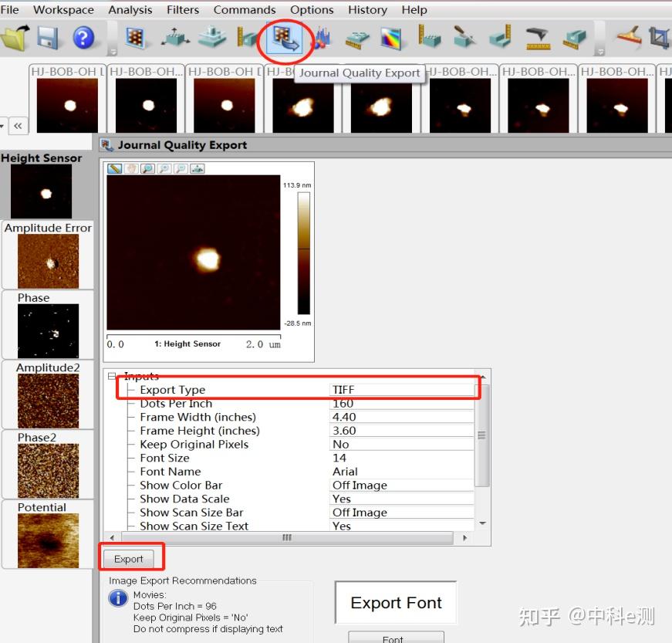
Task: Open the Workspace menu
Action: pos(63,9)
